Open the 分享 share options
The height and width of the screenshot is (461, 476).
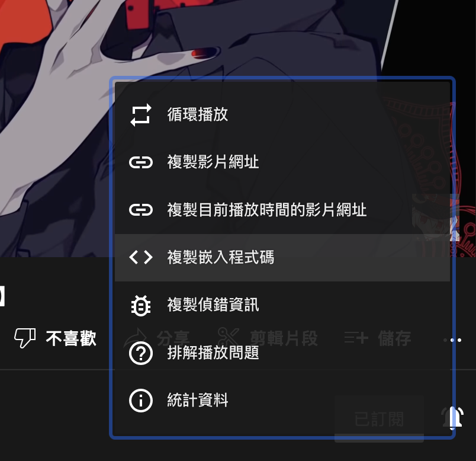coord(157,338)
